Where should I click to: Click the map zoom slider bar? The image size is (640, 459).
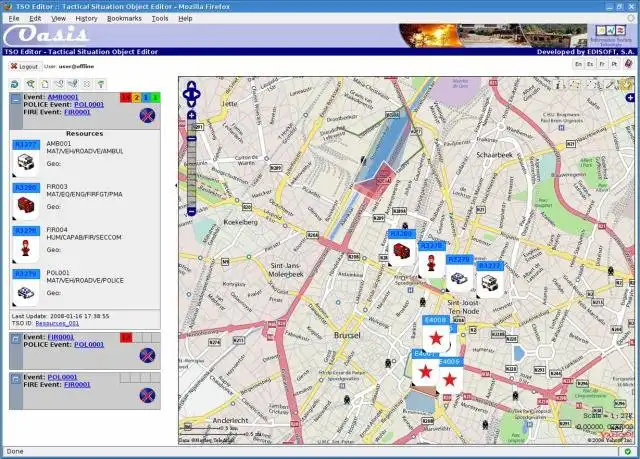click(x=191, y=164)
